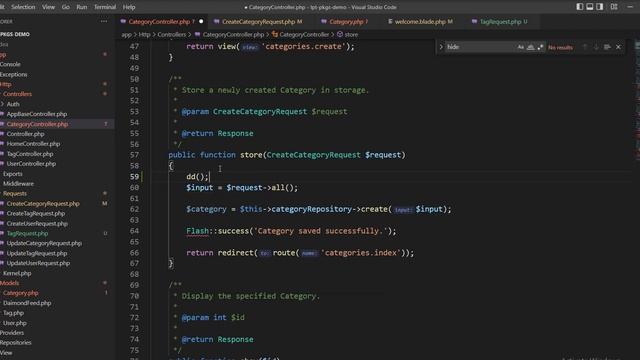Collapse the Controllers folder in explorer
This screenshot has height=360, width=640.
click(17, 94)
